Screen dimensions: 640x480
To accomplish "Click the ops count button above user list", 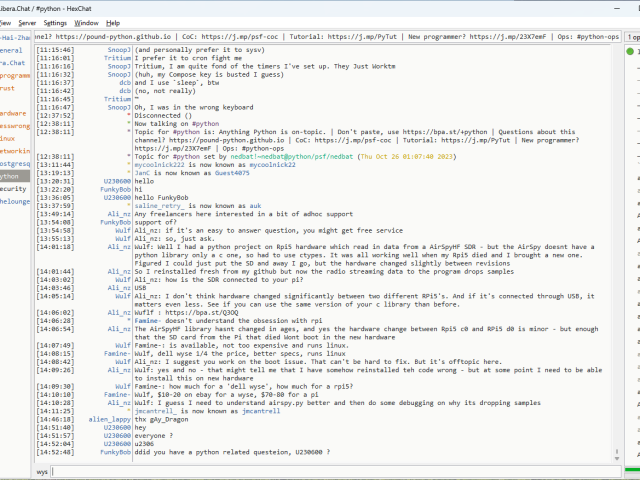I will (632, 36).
